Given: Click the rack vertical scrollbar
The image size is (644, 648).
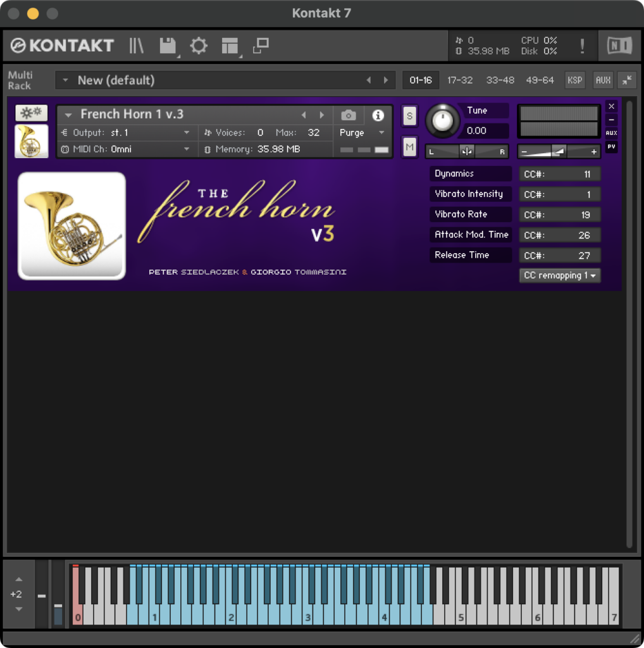Looking at the screenshot, I should click(x=629, y=325).
